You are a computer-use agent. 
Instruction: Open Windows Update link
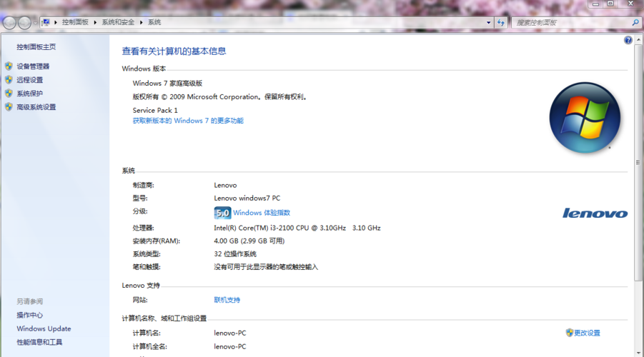pos(44,328)
